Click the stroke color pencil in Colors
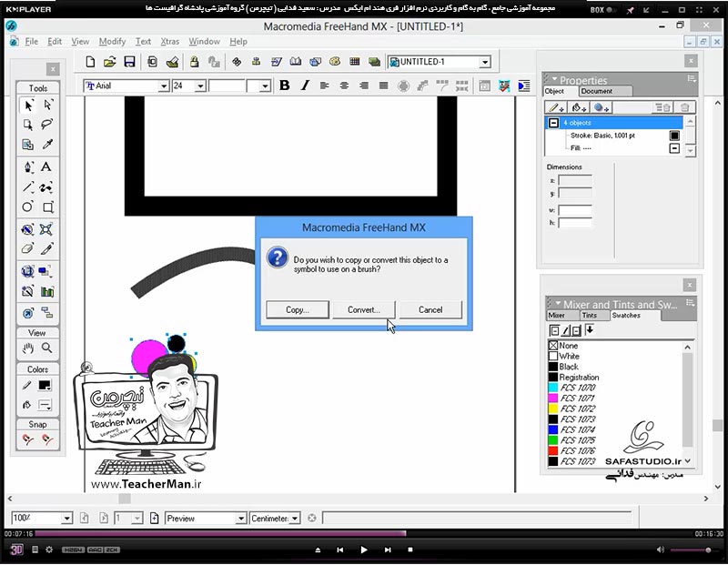The width and height of the screenshot is (728, 565). 27,386
